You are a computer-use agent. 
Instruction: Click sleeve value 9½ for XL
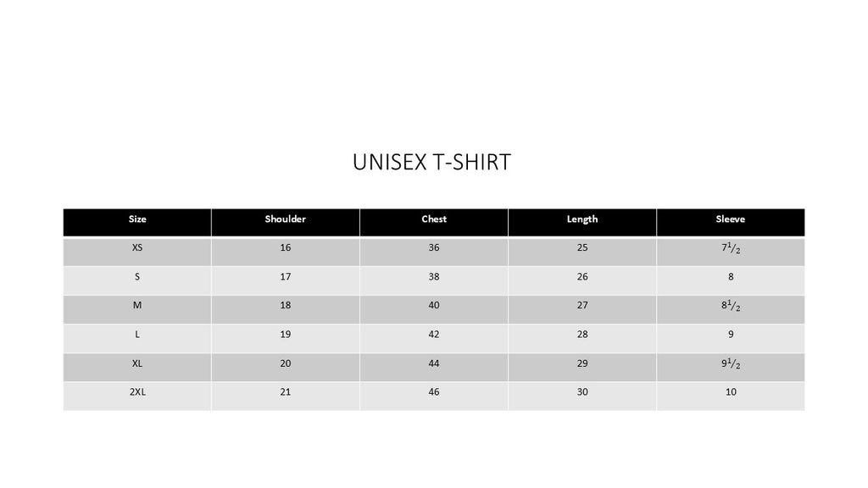click(730, 364)
